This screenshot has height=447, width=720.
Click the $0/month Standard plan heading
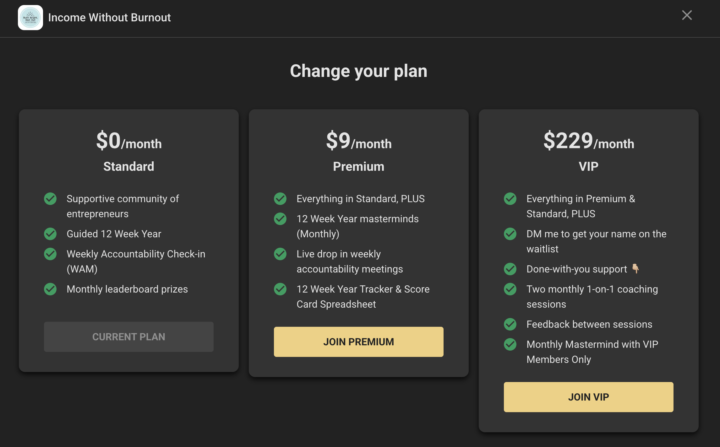click(x=128, y=143)
